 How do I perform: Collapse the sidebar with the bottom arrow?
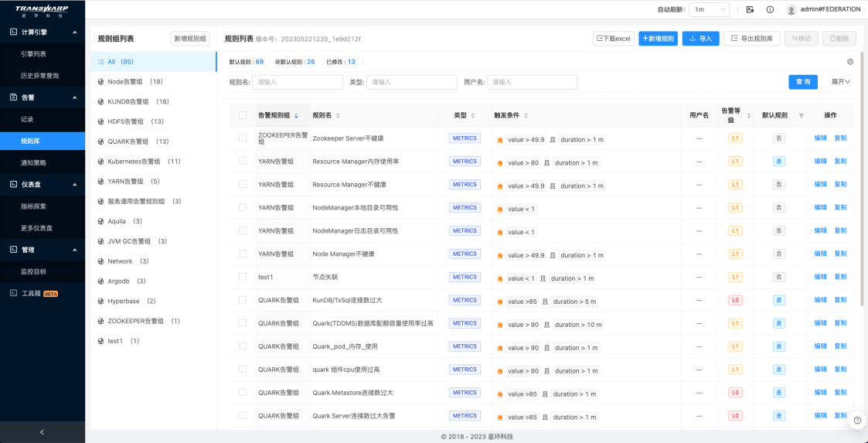(x=42, y=432)
